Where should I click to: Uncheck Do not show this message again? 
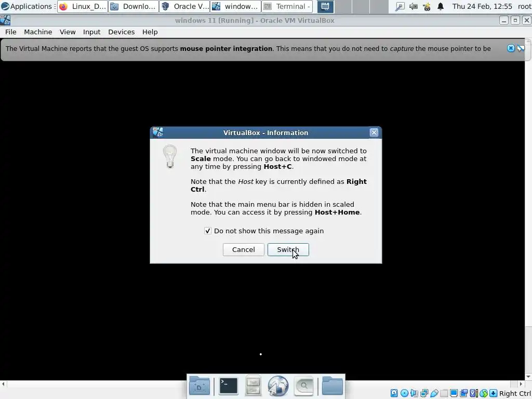(x=208, y=231)
